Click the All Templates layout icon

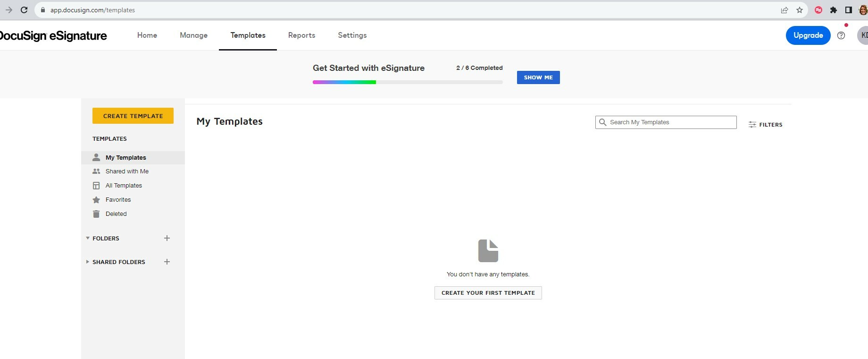96,186
